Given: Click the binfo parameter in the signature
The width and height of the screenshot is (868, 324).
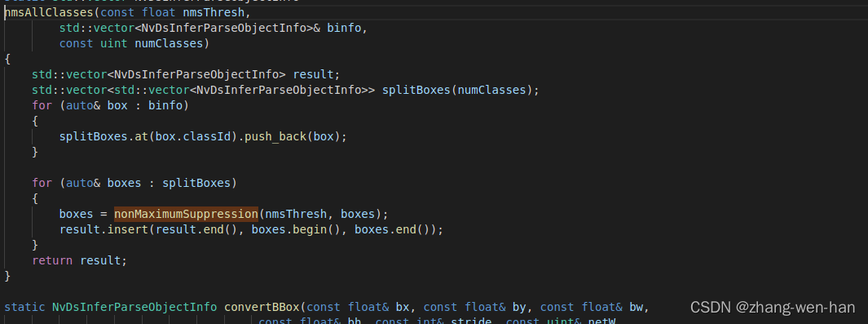Looking at the screenshot, I should [344, 28].
